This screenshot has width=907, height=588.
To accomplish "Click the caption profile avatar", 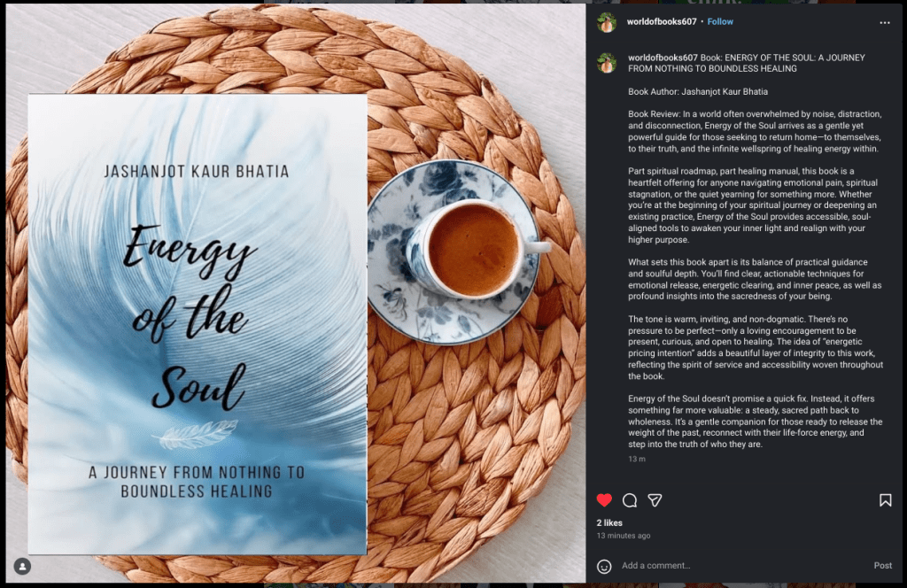I will click(x=607, y=63).
